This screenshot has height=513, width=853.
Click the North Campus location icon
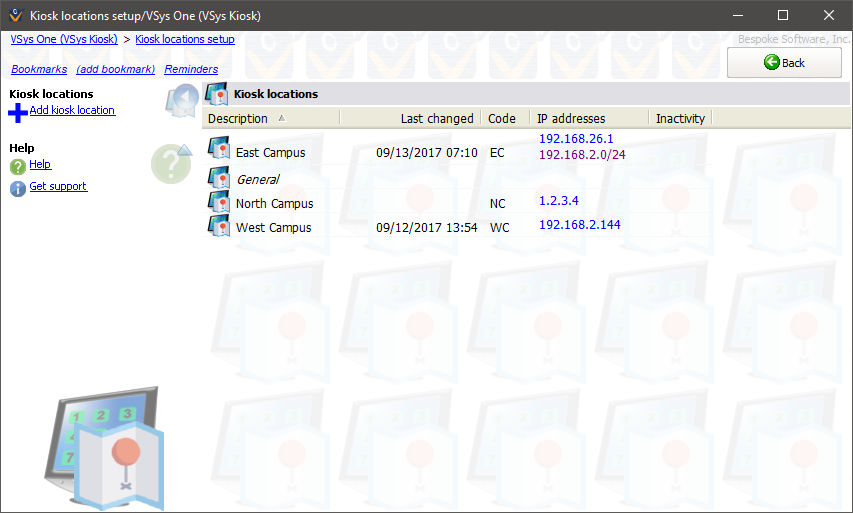(219, 202)
